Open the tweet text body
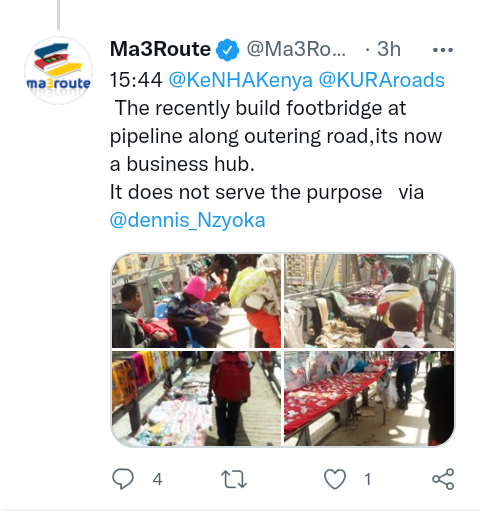 pos(277,150)
